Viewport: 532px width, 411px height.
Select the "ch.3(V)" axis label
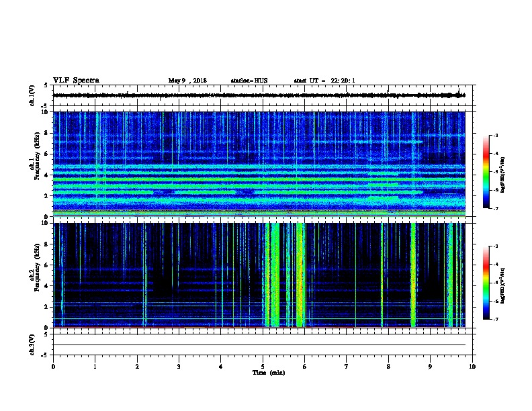pos(32,345)
